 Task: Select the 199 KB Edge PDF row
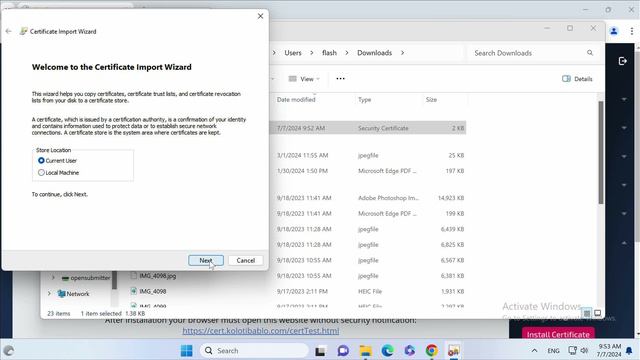(x=367, y=213)
